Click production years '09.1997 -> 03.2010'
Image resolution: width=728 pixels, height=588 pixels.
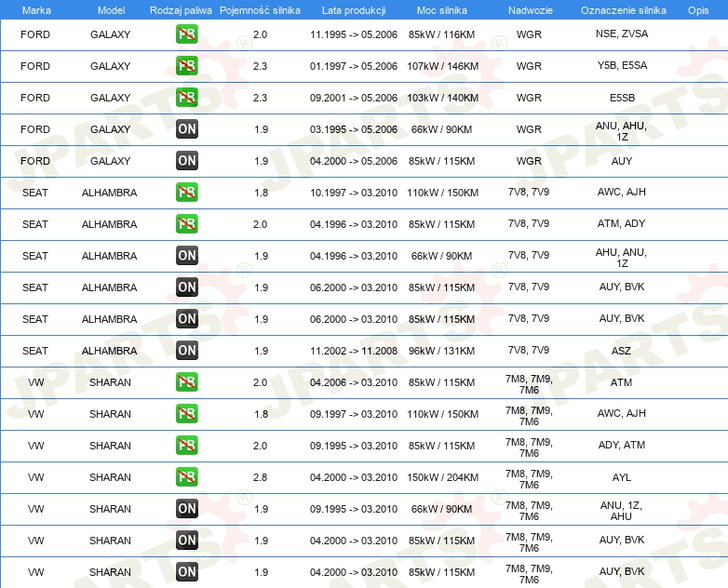point(354,414)
